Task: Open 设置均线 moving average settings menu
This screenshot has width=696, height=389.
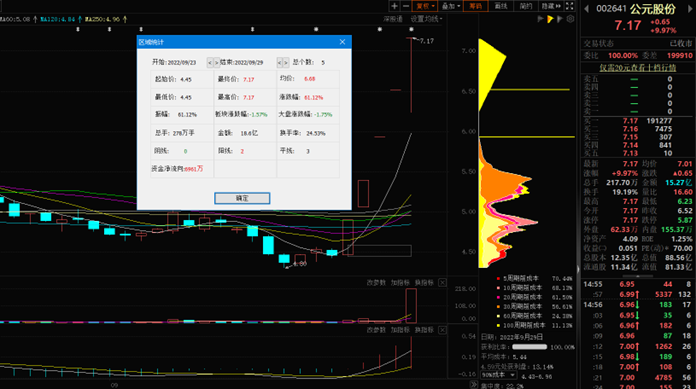Action: [426, 19]
